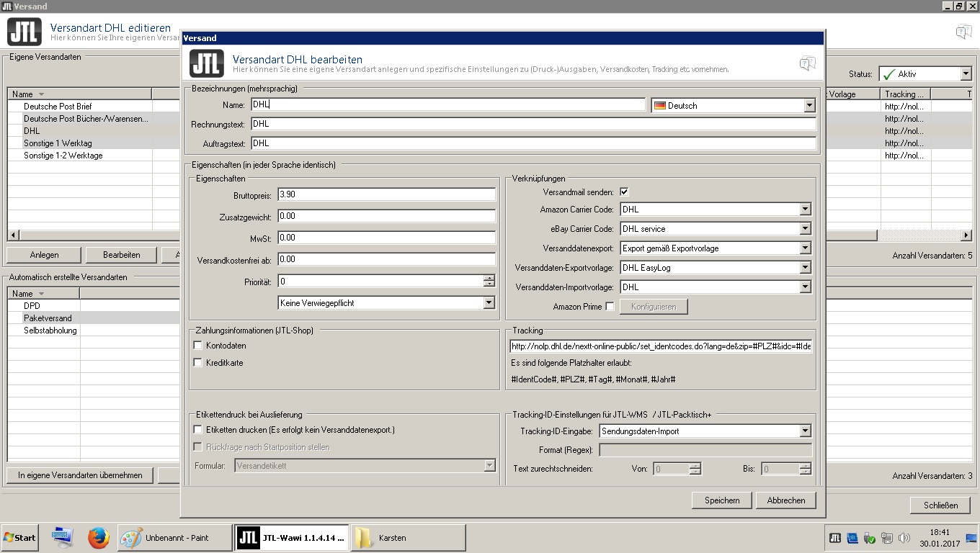Enable Etiketten drucken checkbox

[x=198, y=430]
